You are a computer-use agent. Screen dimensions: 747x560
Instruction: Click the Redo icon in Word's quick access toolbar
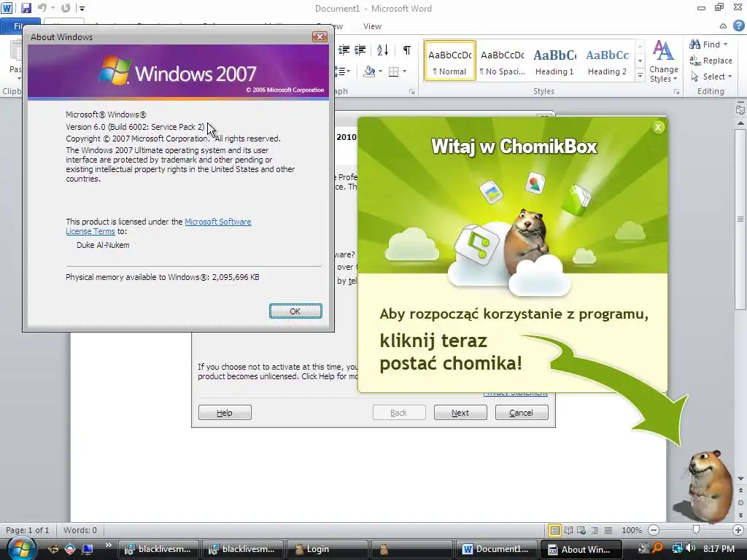[66, 8]
